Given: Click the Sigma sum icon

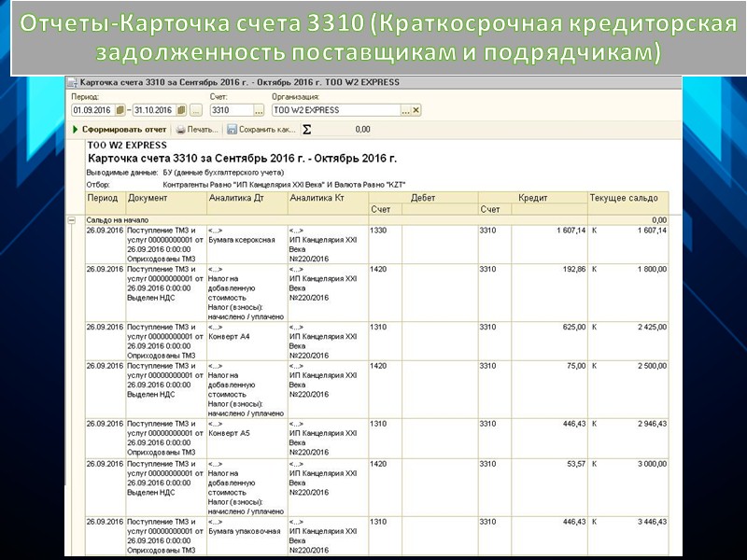Looking at the screenshot, I should click(307, 129).
